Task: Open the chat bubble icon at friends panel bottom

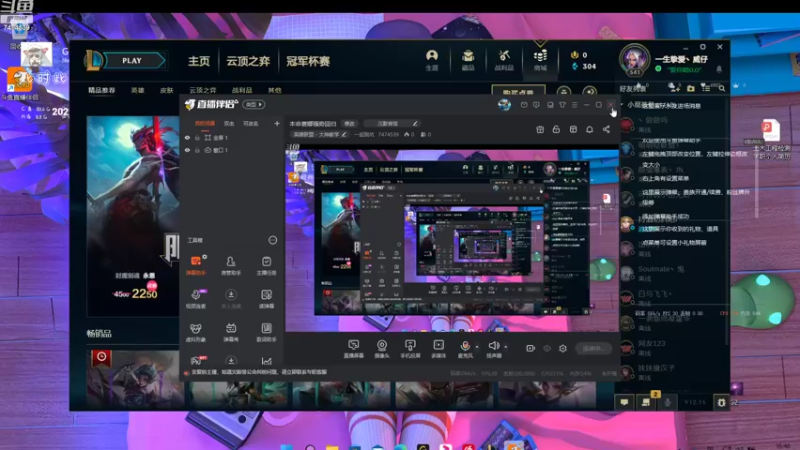Action: pyautogui.click(x=624, y=402)
